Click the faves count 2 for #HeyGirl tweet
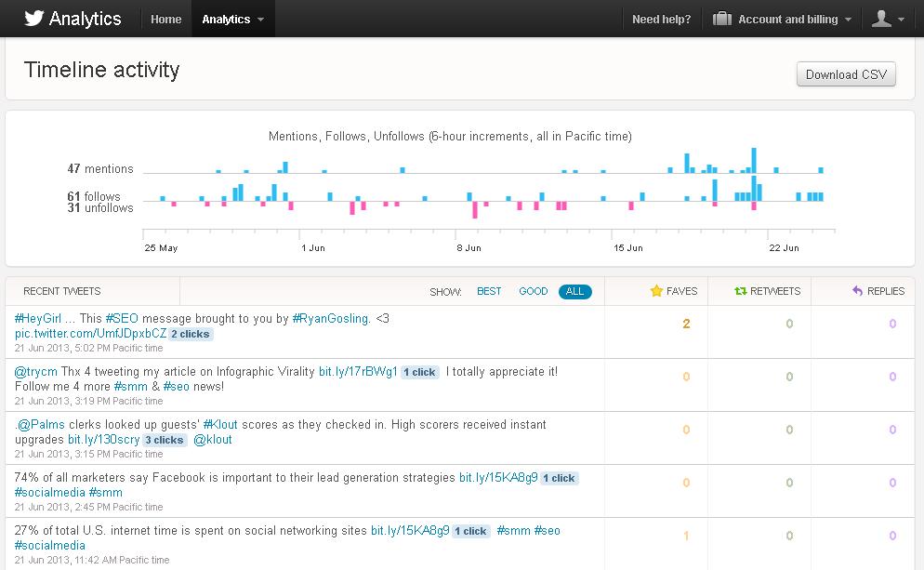924x570 pixels. [687, 324]
